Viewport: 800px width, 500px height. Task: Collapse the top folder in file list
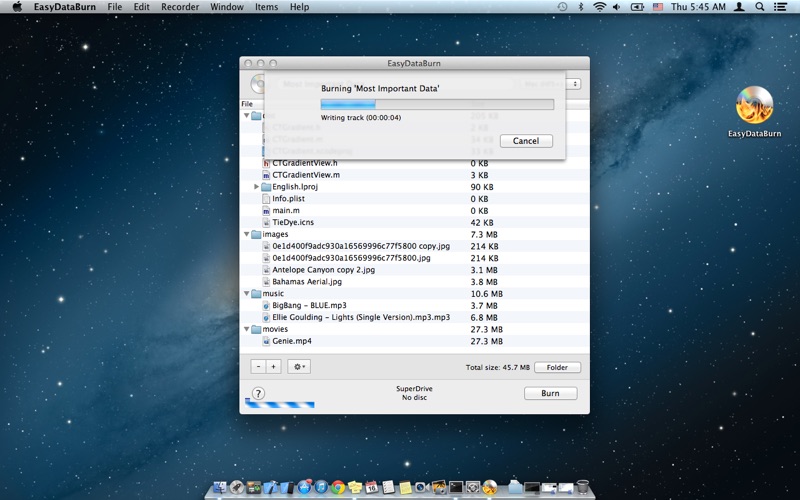pos(246,116)
